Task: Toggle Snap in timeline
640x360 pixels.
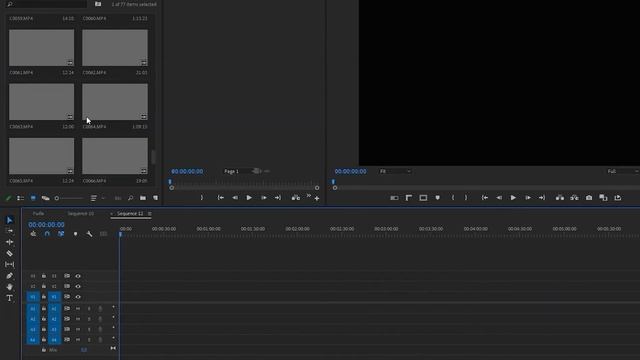Action: (47, 234)
